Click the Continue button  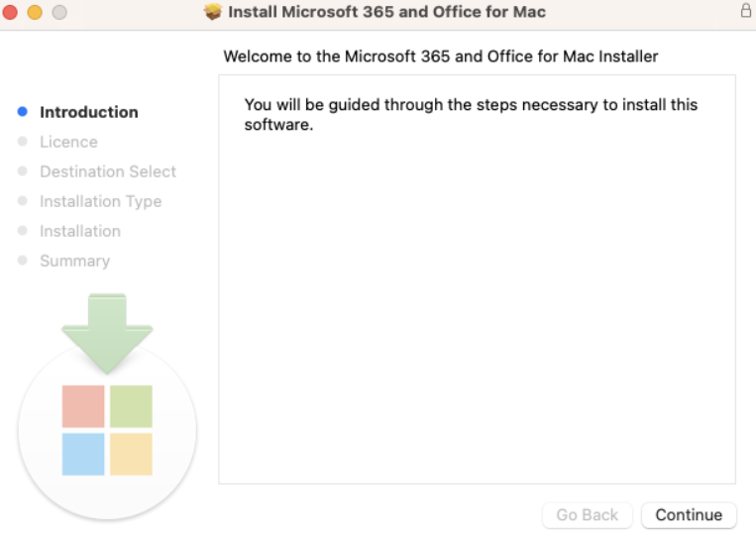point(689,515)
